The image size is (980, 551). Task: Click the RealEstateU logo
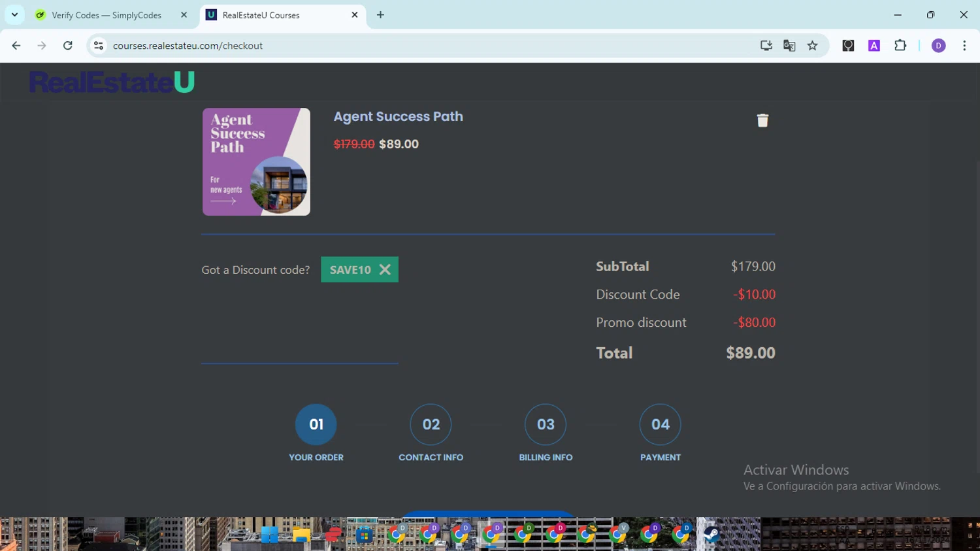point(112,82)
